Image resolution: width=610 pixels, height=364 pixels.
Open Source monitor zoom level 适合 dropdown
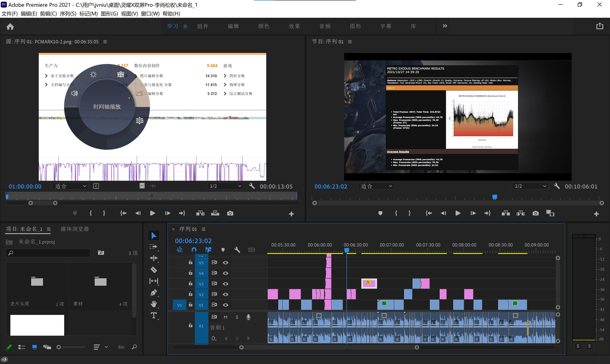(x=70, y=186)
